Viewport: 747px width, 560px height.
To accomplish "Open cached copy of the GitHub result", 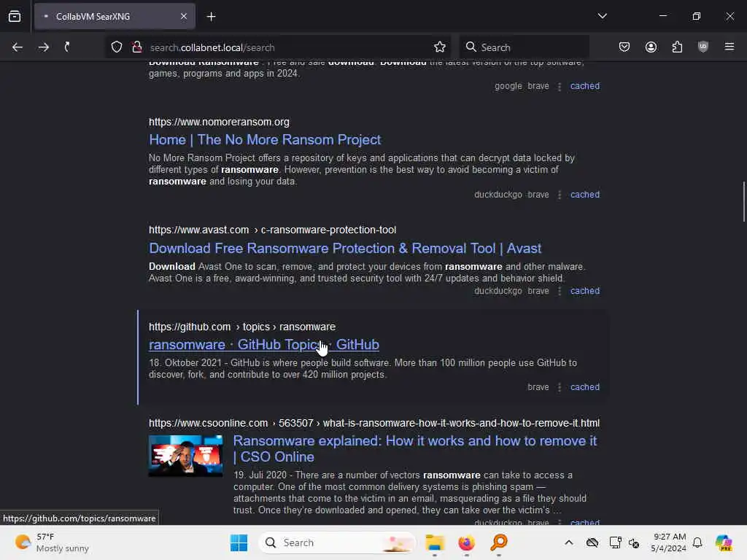I will coord(585,386).
